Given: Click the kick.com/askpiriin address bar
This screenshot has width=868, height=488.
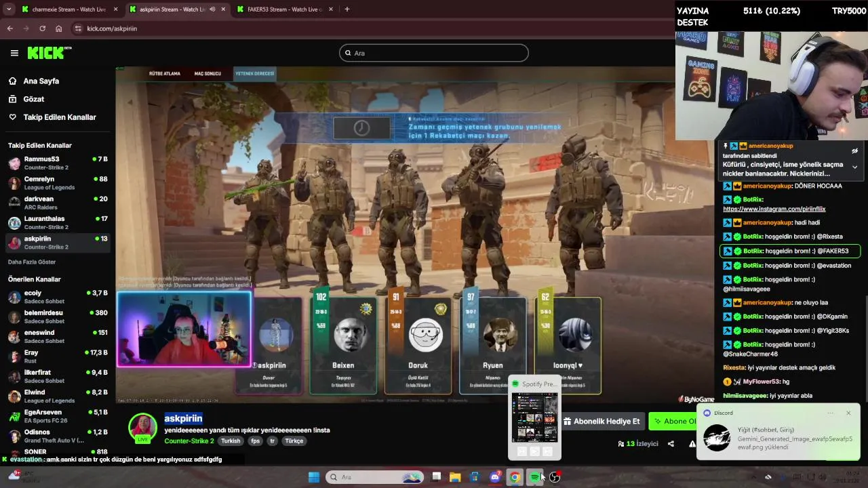Looking at the screenshot, I should coord(112,28).
